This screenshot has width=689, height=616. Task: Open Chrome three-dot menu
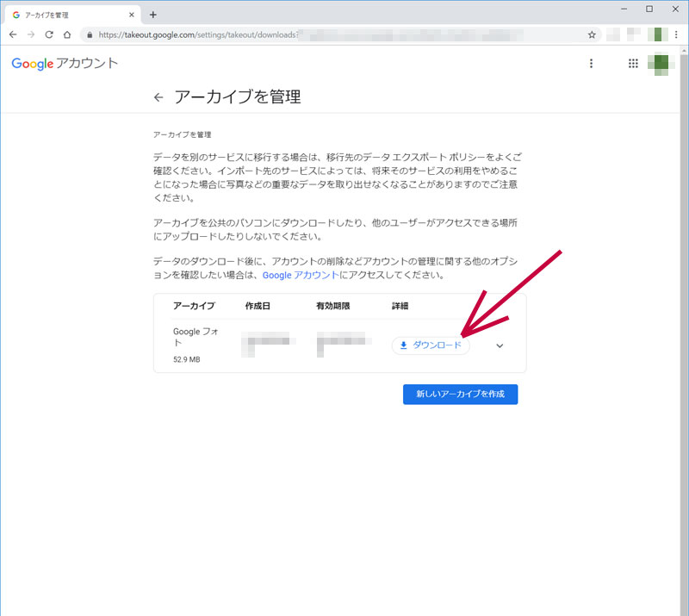tap(677, 34)
